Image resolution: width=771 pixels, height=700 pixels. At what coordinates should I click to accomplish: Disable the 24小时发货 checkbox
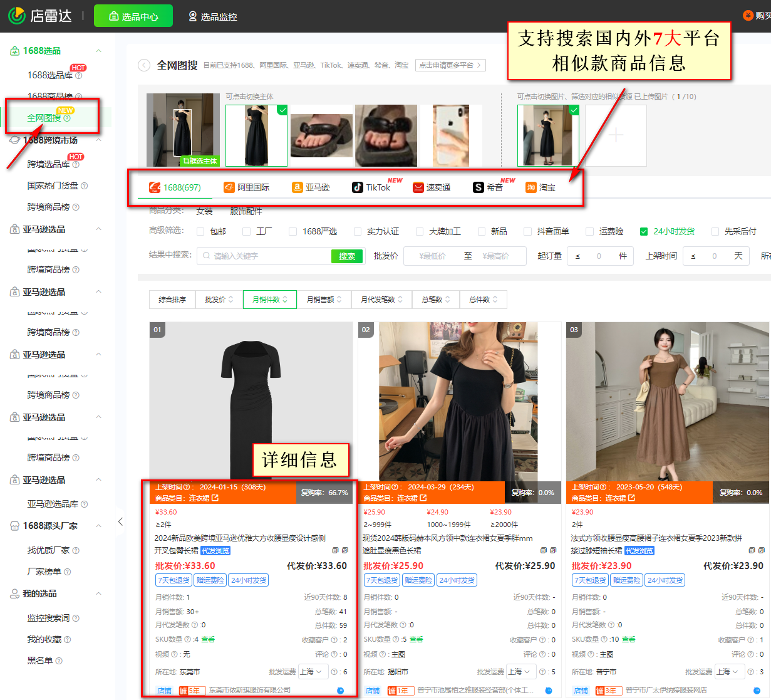coord(644,231)
